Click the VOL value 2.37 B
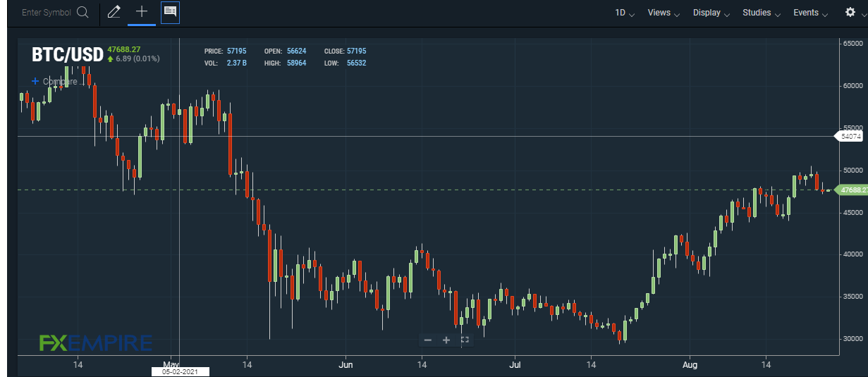868x377 pixels. (237, 63)
